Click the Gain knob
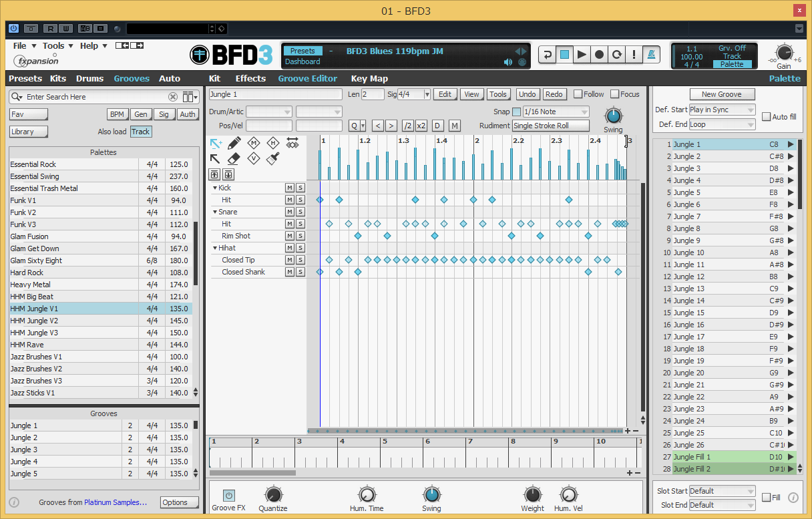This screenshot has width=812, height=519. (784, 53)
